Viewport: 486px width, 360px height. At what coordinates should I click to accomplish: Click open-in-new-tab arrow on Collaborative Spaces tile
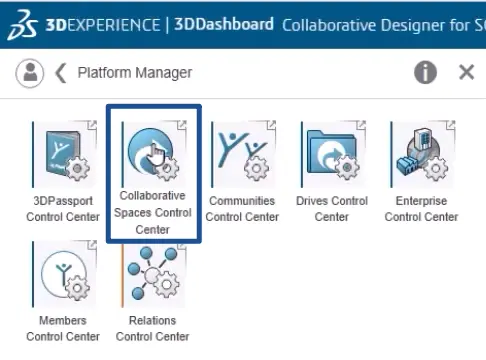pos(182,125)
